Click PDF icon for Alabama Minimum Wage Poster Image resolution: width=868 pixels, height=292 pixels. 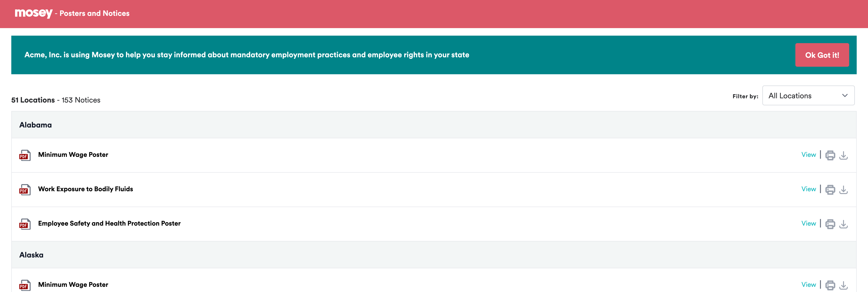coord(25,155)
